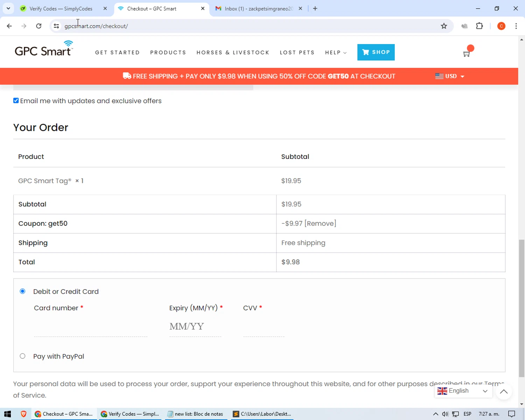Open the browser extensions puzzle icon
Viewport: 525px width, 420px height.
(479, 26)
